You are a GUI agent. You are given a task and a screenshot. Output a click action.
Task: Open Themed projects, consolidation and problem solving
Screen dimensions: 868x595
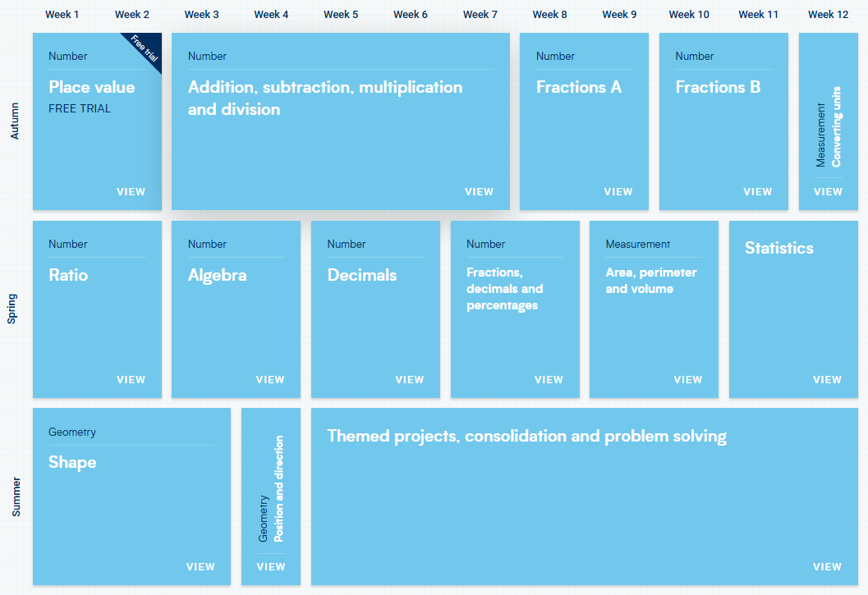click(526, 436)
